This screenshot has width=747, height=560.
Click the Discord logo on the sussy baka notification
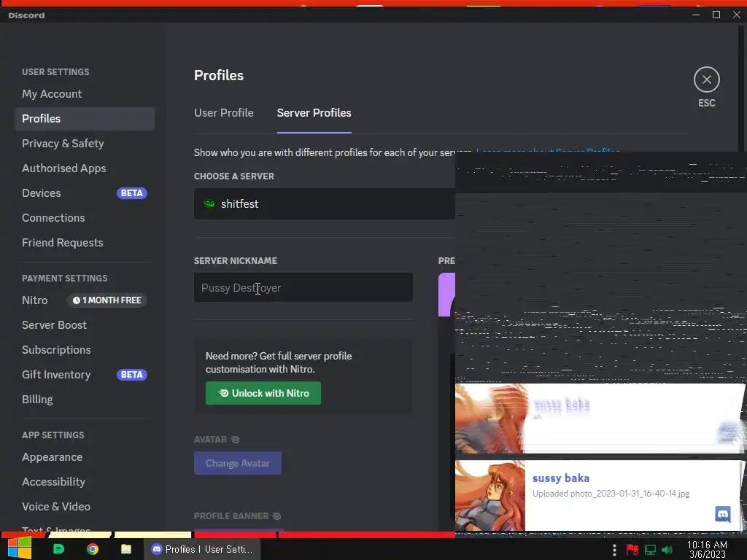[x=723, y=514]
